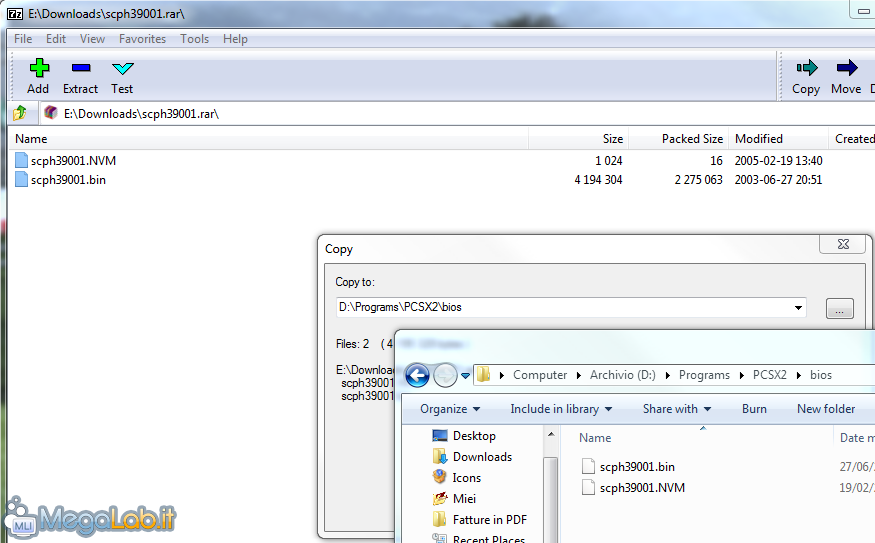Click the rar archive icon in address bar

51,113
